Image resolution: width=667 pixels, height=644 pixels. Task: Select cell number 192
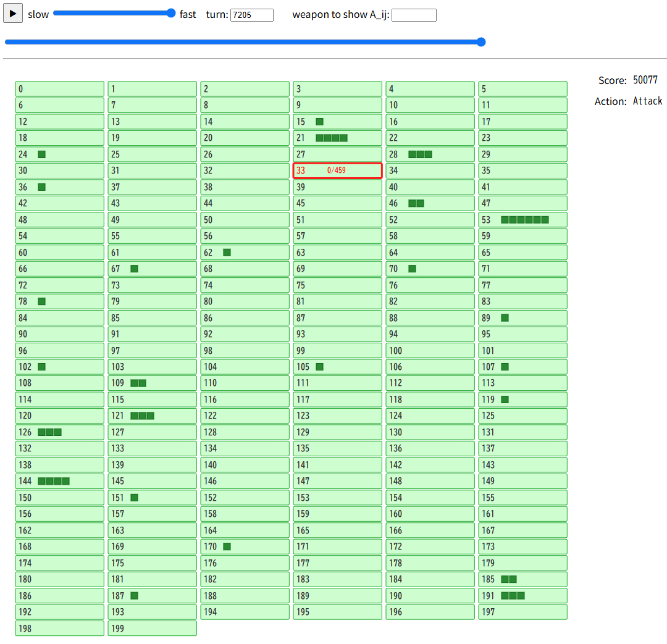pos(59,612)
